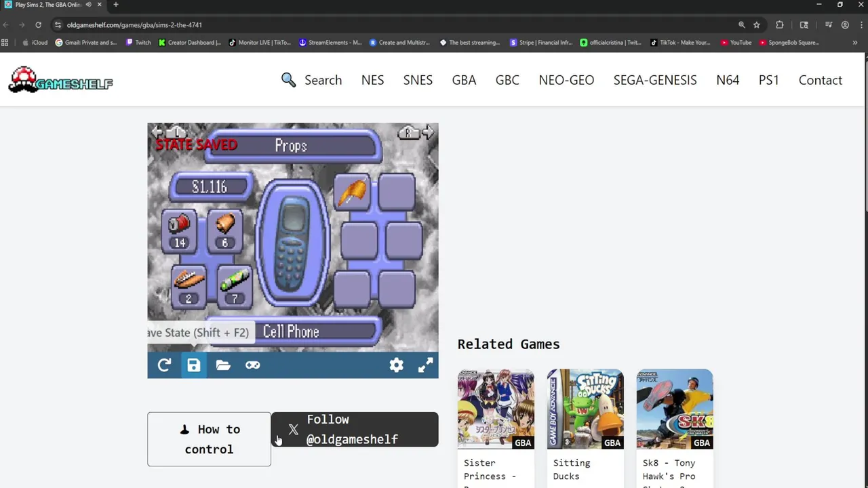
Task: Select the orange feather prop item
Action: [352, 192]
